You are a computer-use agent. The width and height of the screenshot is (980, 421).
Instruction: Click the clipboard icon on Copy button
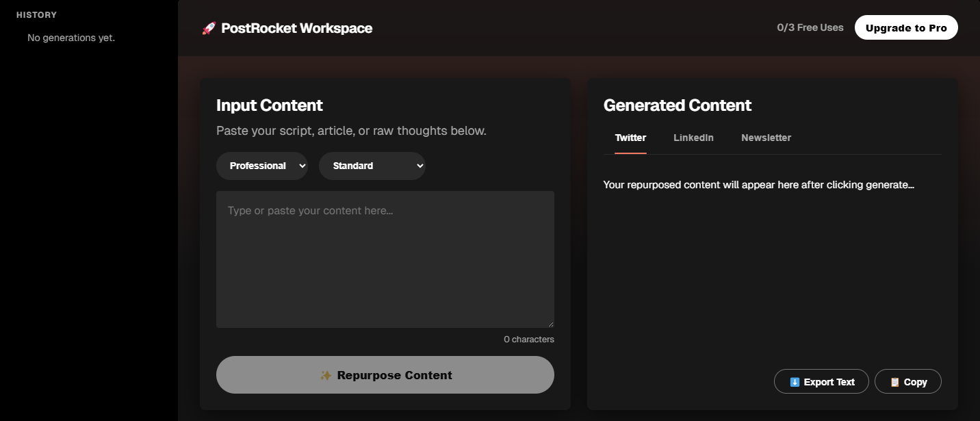point(894,382)
